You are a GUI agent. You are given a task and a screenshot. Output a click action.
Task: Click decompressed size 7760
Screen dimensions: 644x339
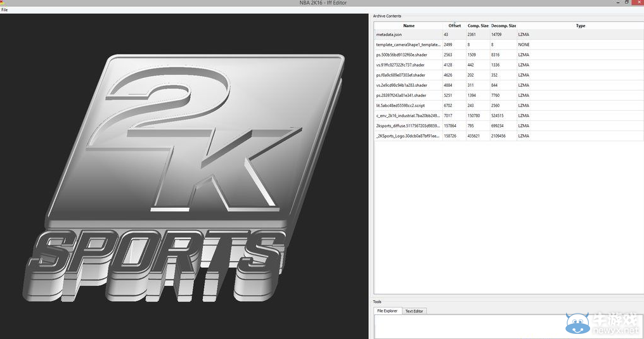[495, 95]
